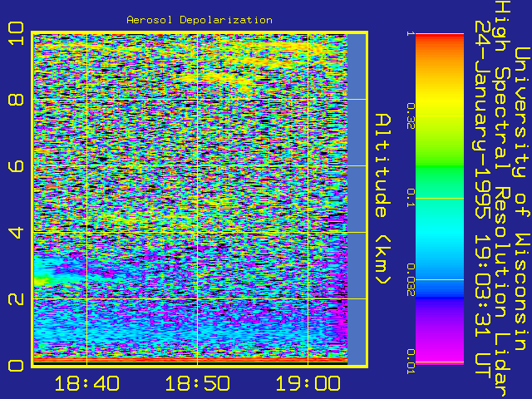
Task: Click the 'Altitude (km)' axis title
Action: [x=383, y=199]
